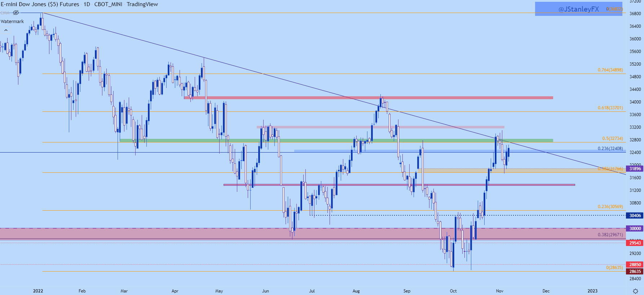Click the 33600 value on the price axis
Viewport: 644px width, 295px height.
coord(635,115)
